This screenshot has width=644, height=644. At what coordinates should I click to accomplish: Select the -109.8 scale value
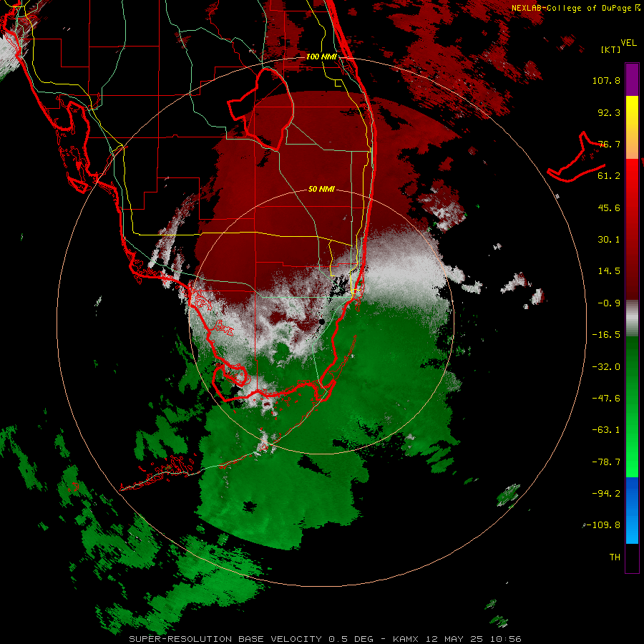[x=603, y=525]
